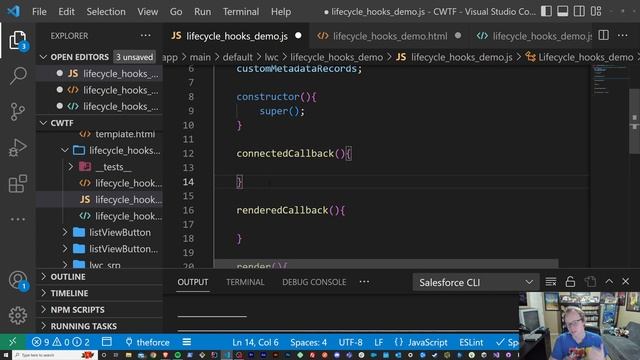Switch to the lifecycle_hooks_demo.html tab

click(x=389, y=36)
